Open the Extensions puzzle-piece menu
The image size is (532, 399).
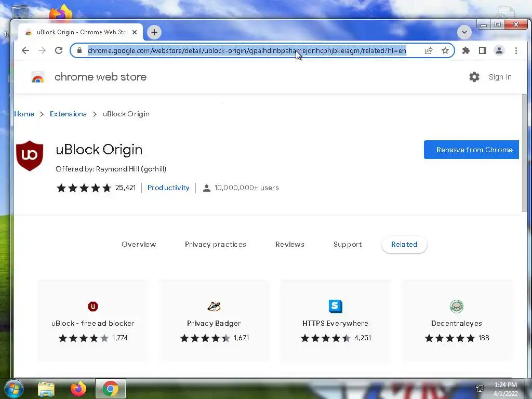[466, 50]
